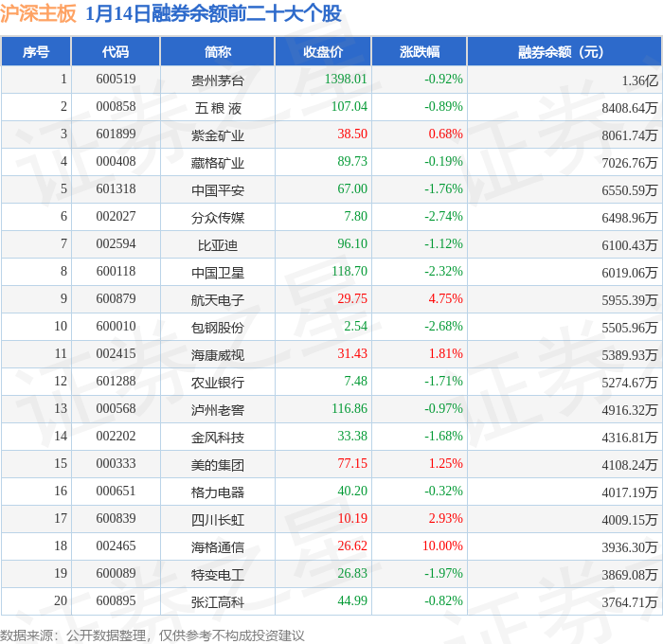
Task: Click the balance value 5955.39万
Action: (x=630, y=300)
